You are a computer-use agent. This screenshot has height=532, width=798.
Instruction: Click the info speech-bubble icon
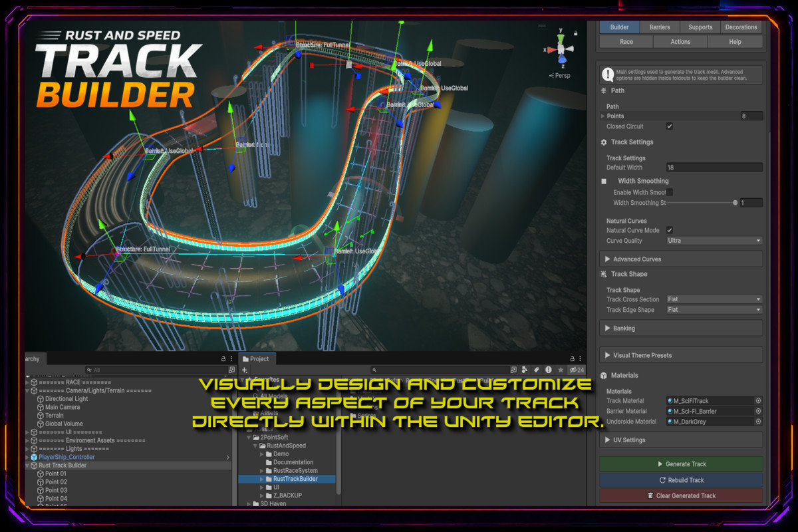(607, 74)
